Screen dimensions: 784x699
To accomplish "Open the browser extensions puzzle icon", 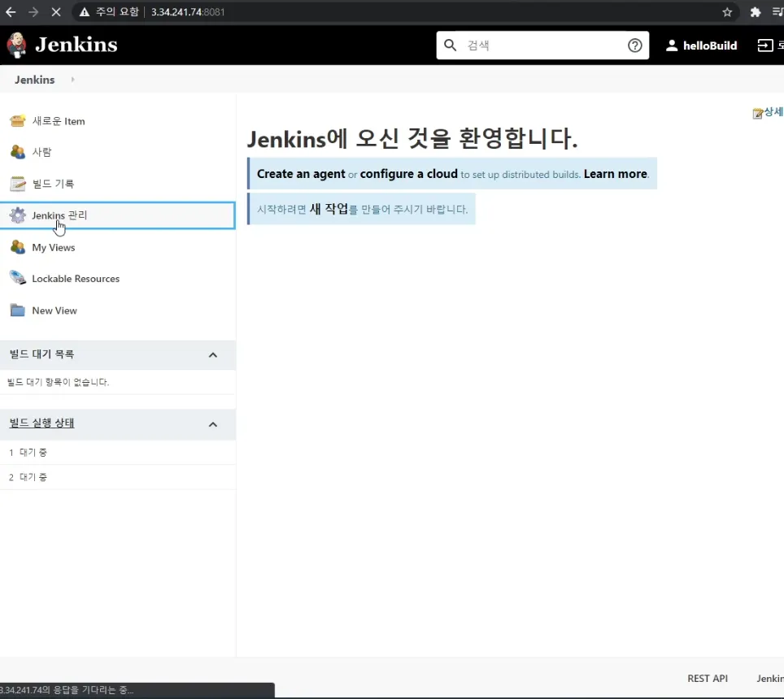I will click(x=756, y=12).
